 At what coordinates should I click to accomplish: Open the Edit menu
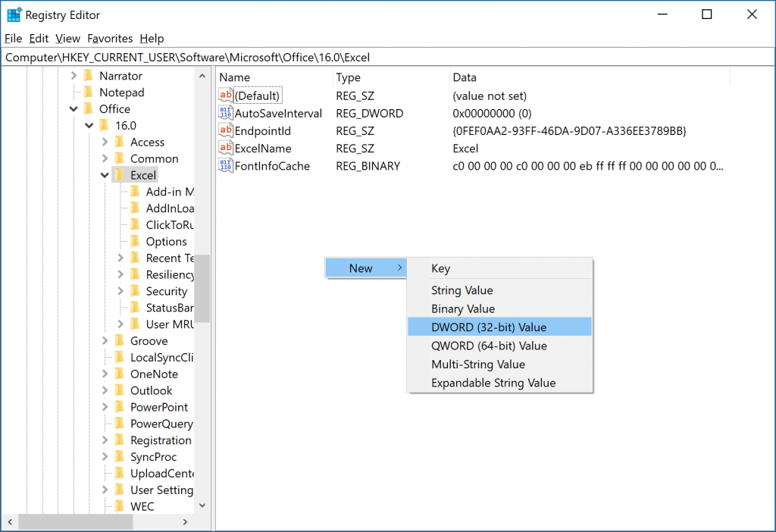coord(39,38)
